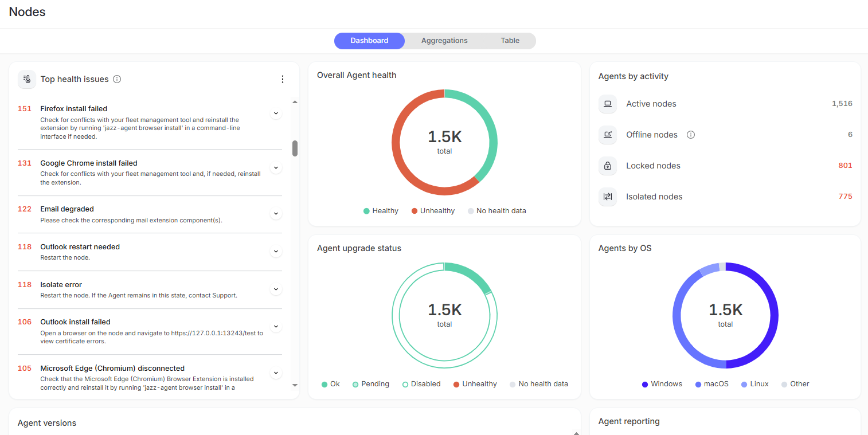Click info icon beside Offline nodes

point(691,135)
